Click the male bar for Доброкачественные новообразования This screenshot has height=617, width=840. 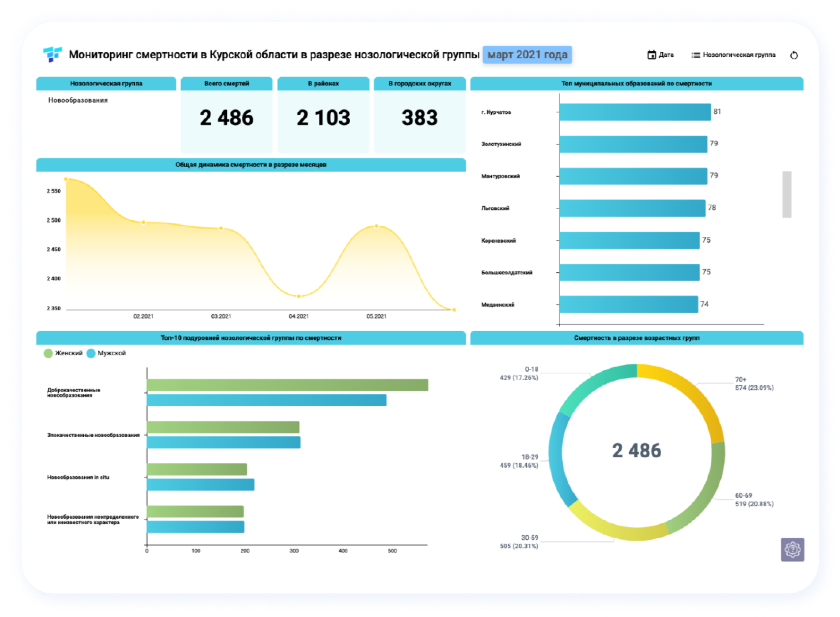point(266,400)
